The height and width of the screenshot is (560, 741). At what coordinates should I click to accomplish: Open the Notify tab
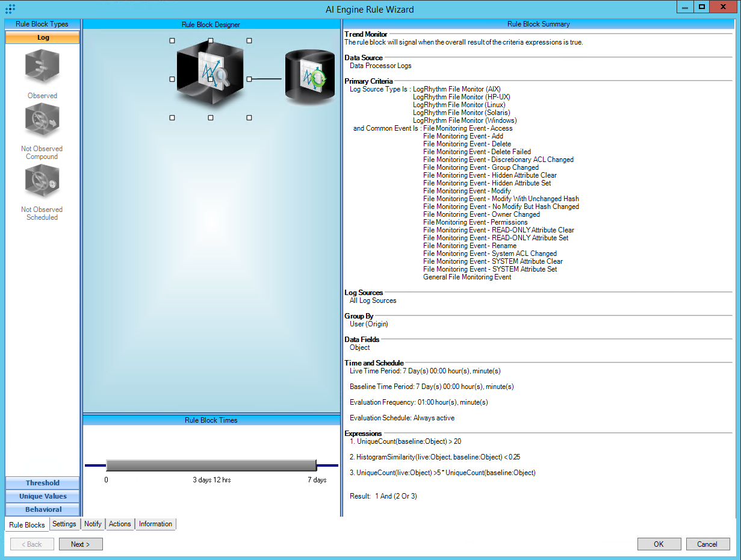pos(93,524)
